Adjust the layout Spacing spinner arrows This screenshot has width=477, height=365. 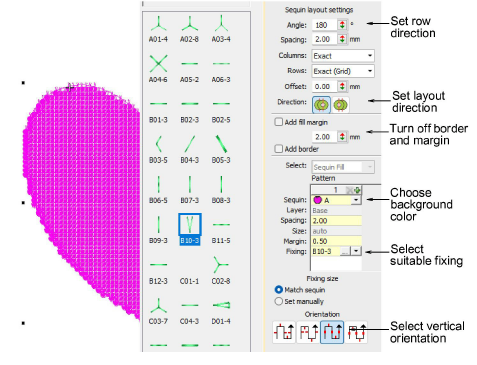point(342,39)
